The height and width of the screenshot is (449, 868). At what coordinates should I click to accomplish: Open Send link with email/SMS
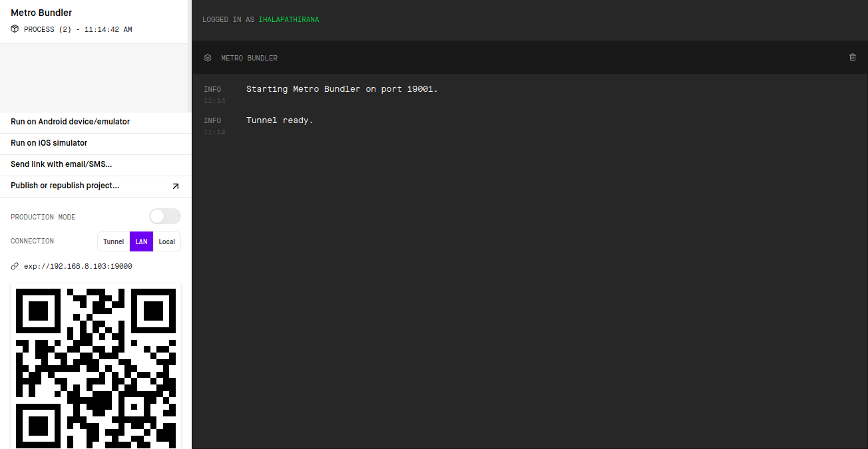(61, 164)
